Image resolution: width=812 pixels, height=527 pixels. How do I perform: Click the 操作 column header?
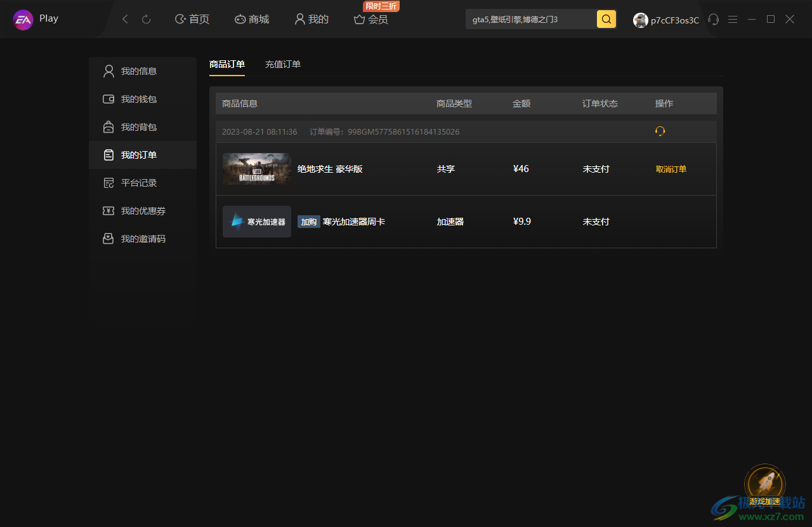pyautogui.click(x=664, y=103)
